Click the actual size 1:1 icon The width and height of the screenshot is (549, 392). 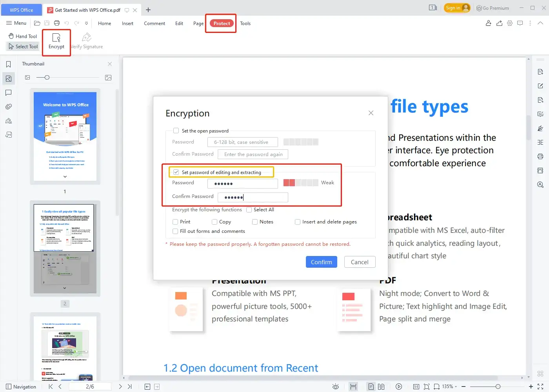[x=416, y=387]
